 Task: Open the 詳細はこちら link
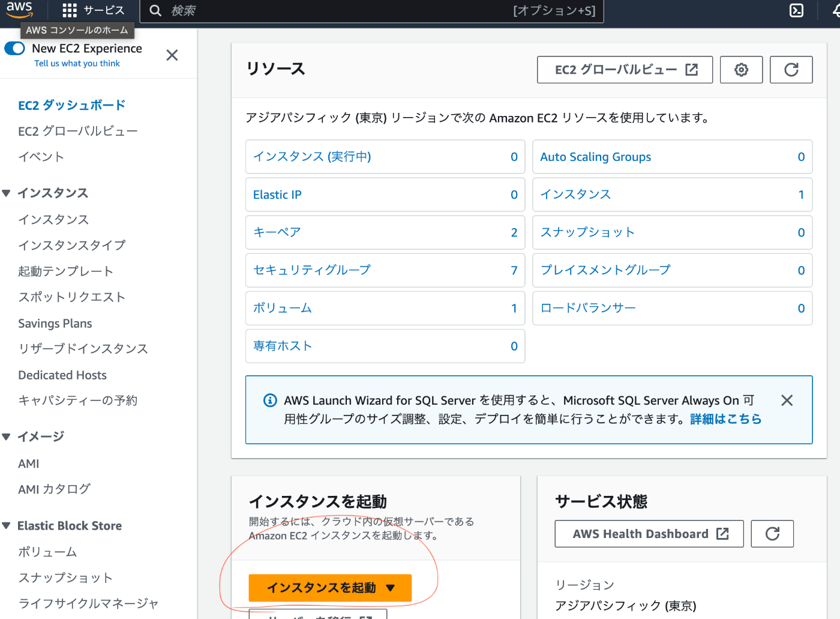(x=726, y=419)
